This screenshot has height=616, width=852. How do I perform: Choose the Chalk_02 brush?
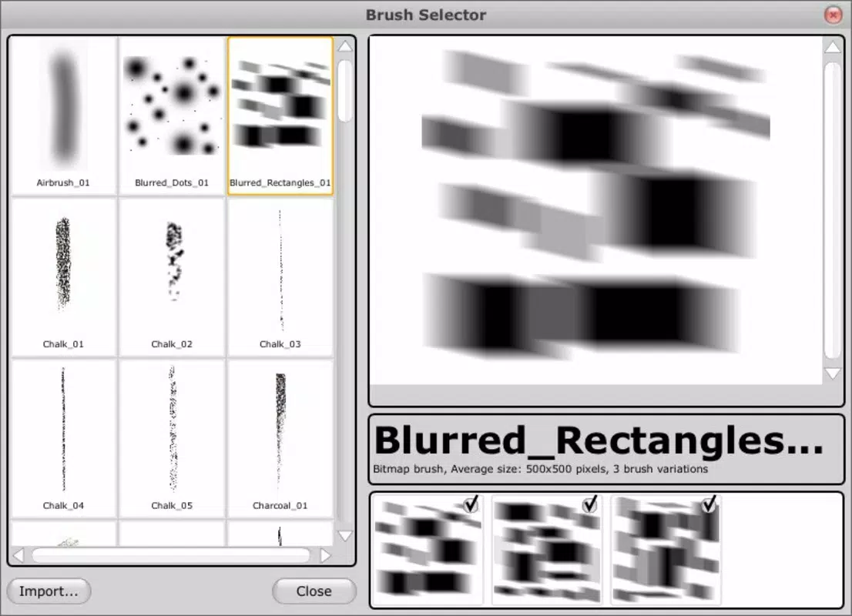click(x=172, y=277)
